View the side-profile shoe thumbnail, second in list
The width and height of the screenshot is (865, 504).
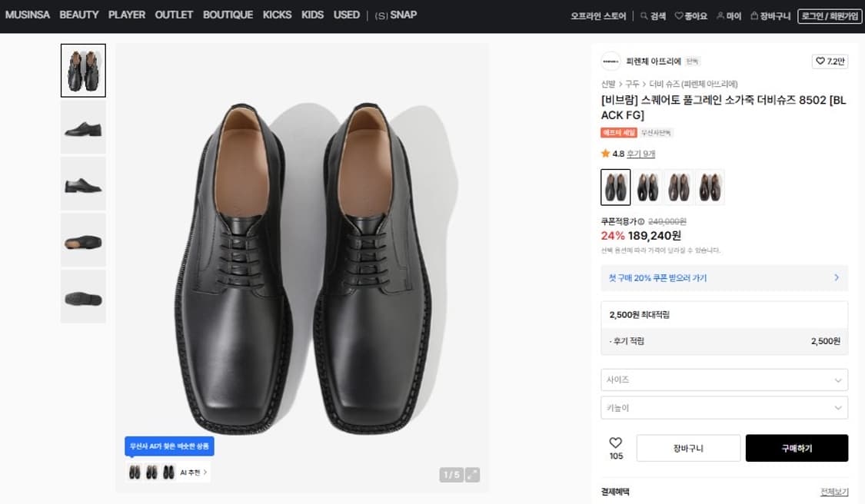83,128
